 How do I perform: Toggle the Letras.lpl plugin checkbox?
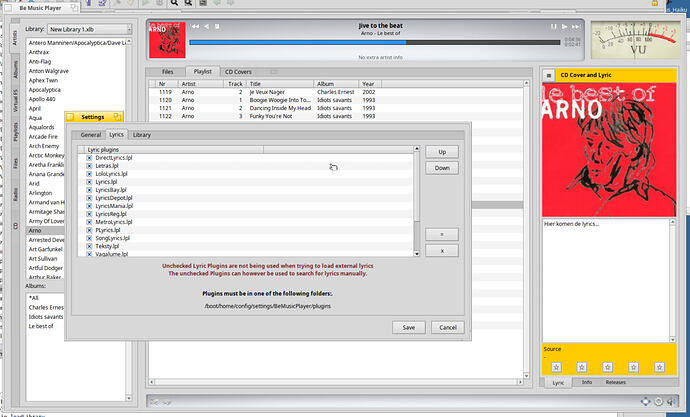89,166
